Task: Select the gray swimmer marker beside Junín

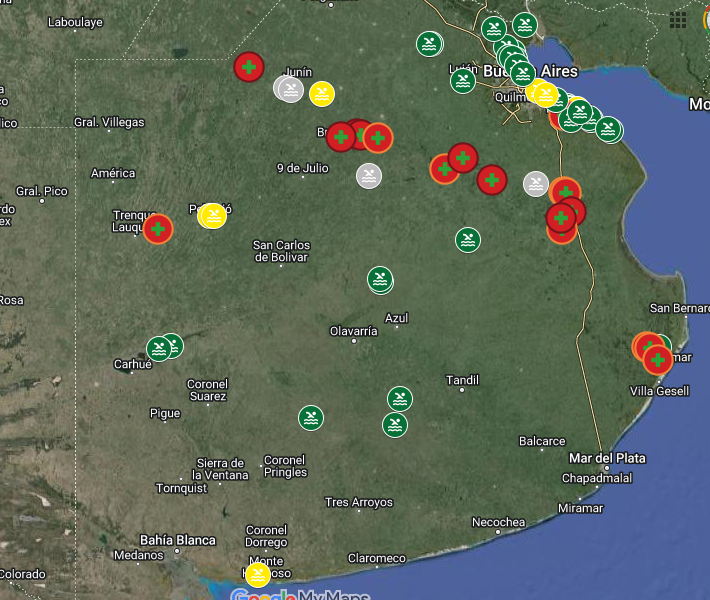Action: click(291, 90)
